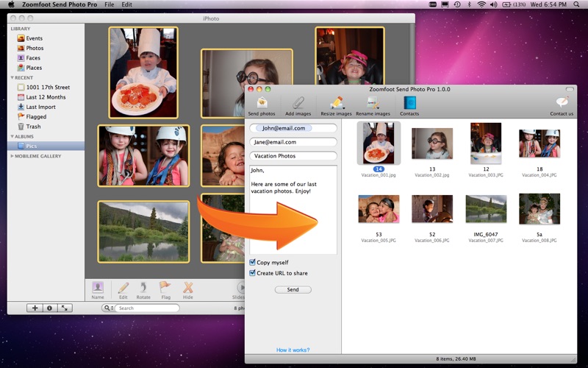The width and height of the screenshot is (588, 368).
Task: Click the Add images paperclip icon
Action: click(298, 106)
